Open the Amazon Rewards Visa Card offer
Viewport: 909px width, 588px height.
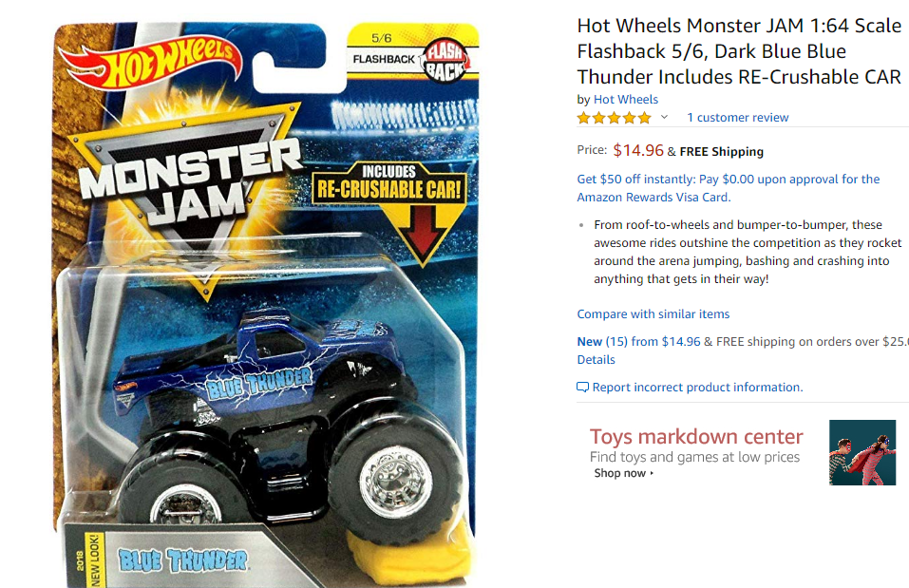click(729, 188)
